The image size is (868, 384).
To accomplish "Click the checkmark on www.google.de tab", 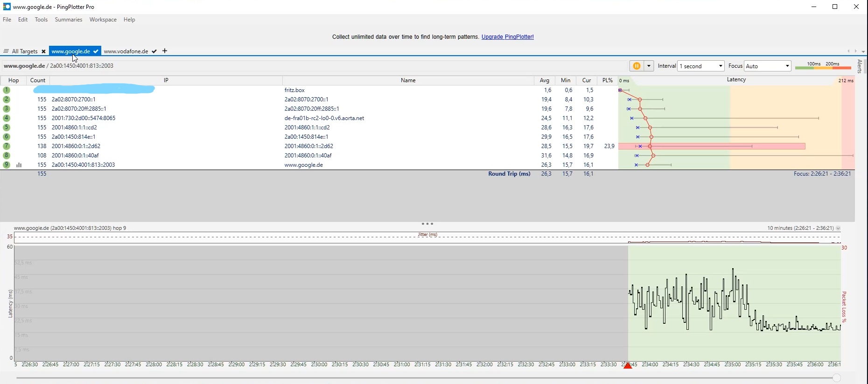I will 95,51.
